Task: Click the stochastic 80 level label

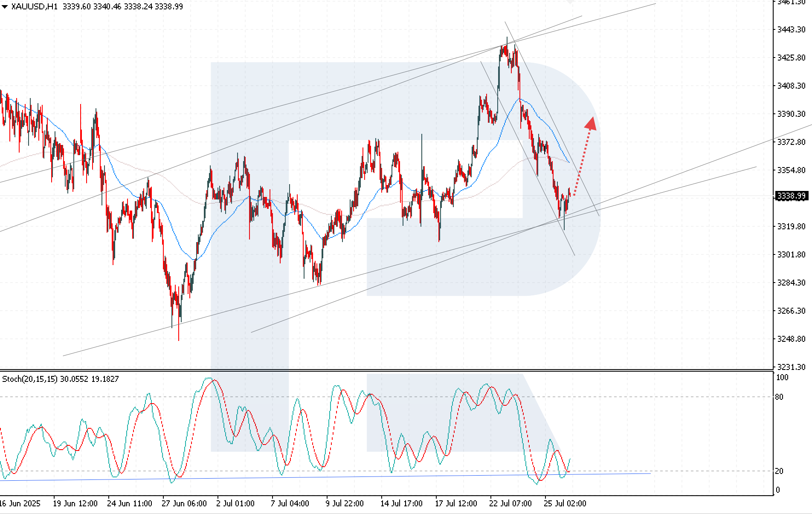Action: coord(779,397)
